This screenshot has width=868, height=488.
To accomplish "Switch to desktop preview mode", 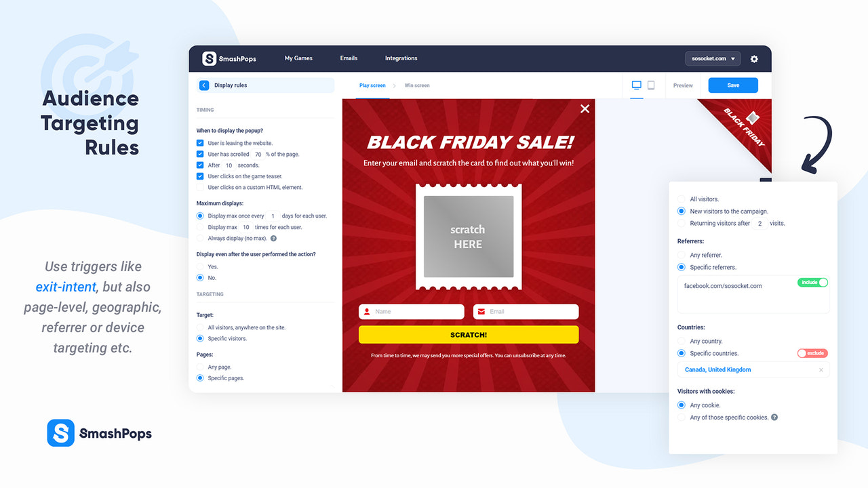I will click(x=635, y=85).
